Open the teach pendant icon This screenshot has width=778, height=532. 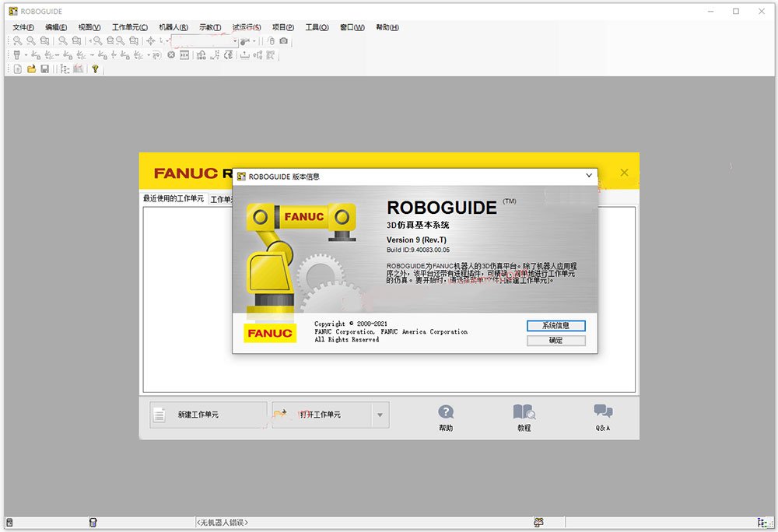17,55
